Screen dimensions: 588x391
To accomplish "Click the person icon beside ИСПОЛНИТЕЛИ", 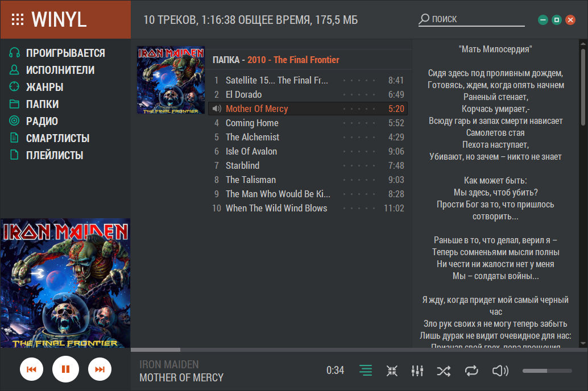I will coord(14,70).
